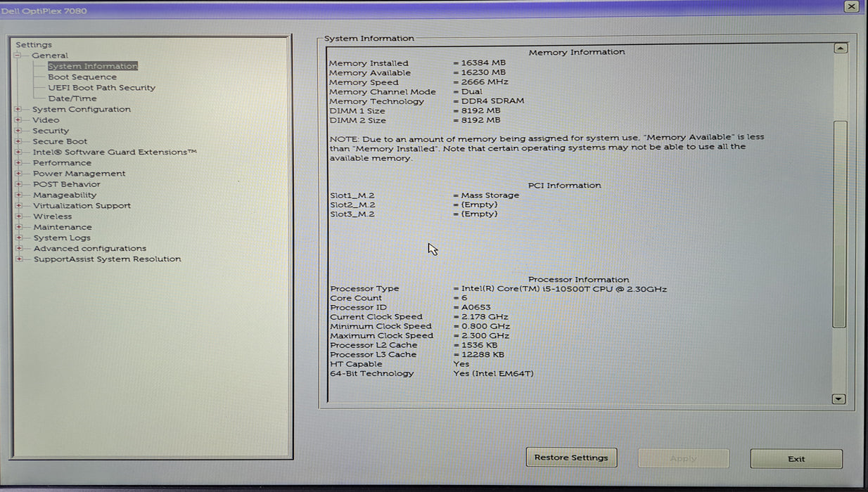The image size is (868, 492).
Task: Select the Video category label
Action: coord(46,120)
